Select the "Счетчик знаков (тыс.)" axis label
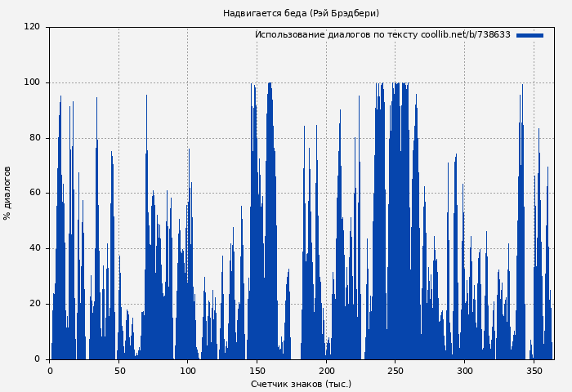The width and height of the screenshot is (572, 392). 301,384
